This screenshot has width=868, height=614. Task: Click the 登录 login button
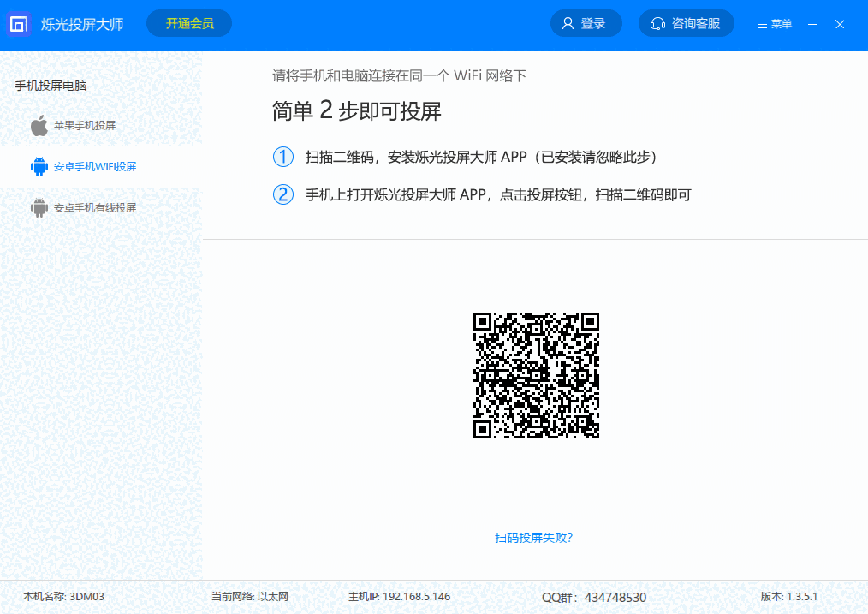coord(586,23)
